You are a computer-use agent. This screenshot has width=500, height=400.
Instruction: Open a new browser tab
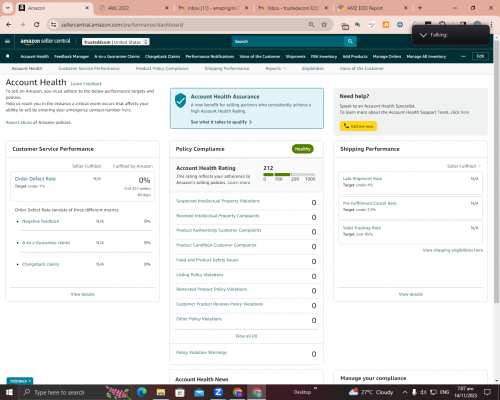(420, 8)
